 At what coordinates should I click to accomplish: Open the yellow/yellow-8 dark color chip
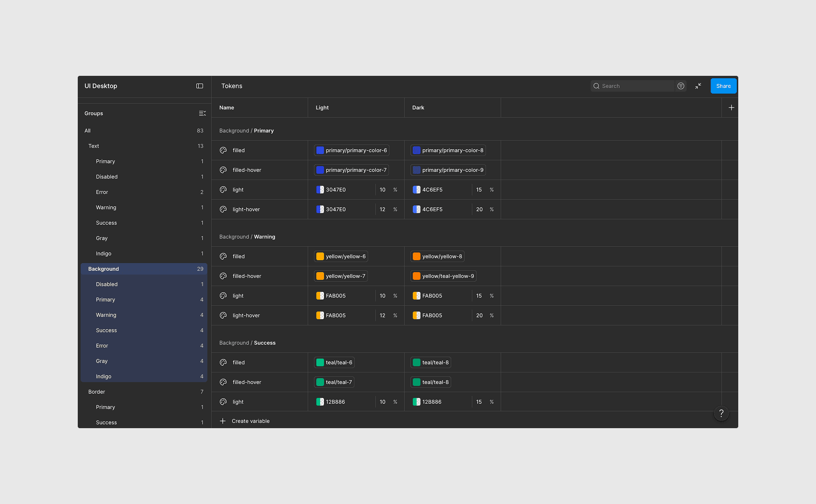coord(437,256)
